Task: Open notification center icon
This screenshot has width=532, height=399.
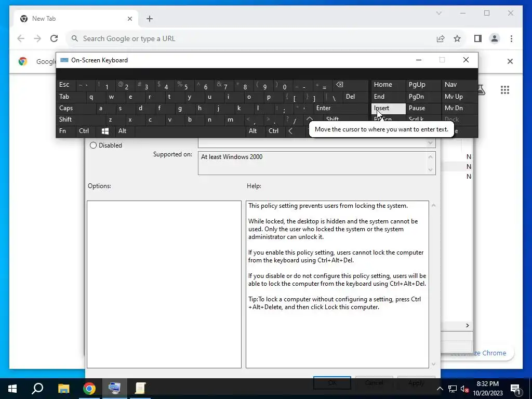Action: 516,389
